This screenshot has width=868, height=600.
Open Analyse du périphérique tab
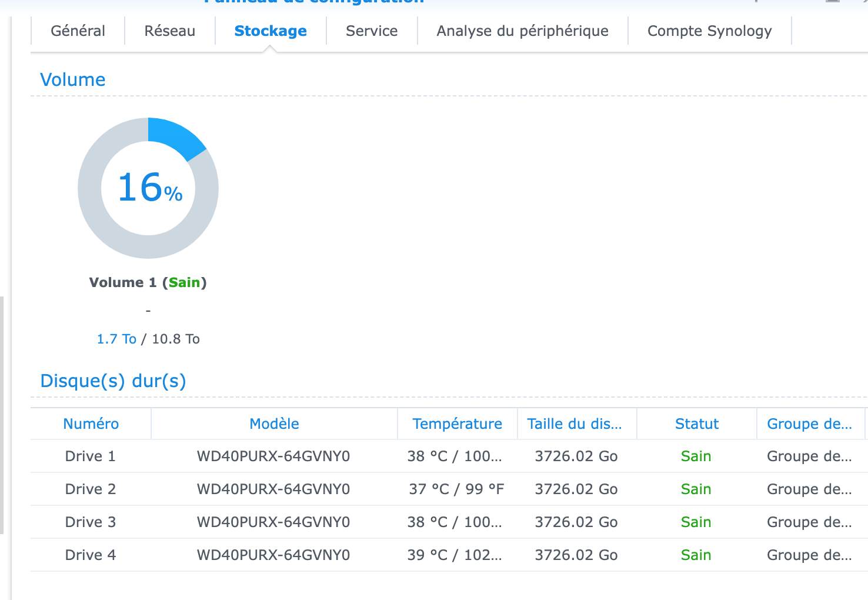[522, 31]
